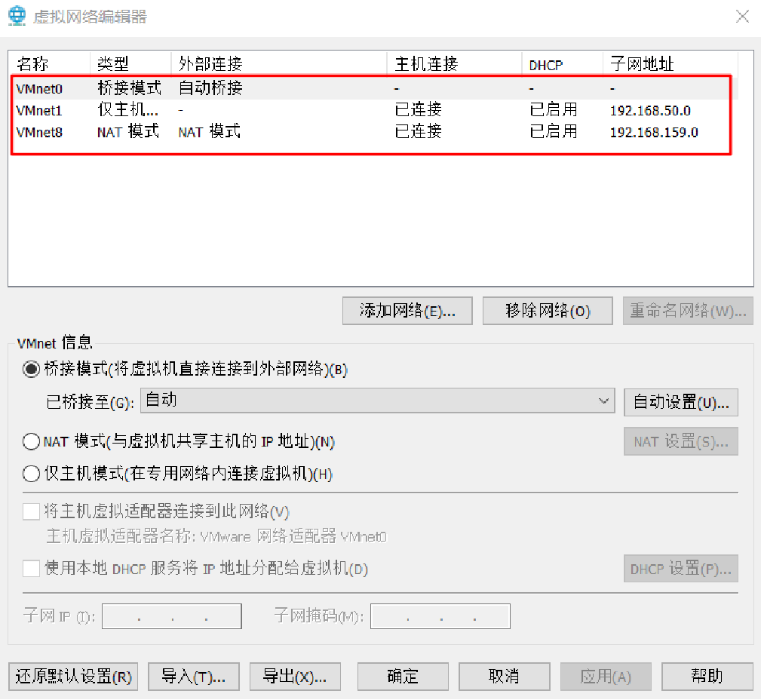Close the 虚拟网络编辑器 window
This screenshot has width=761, height=700.
coord(742,17)
